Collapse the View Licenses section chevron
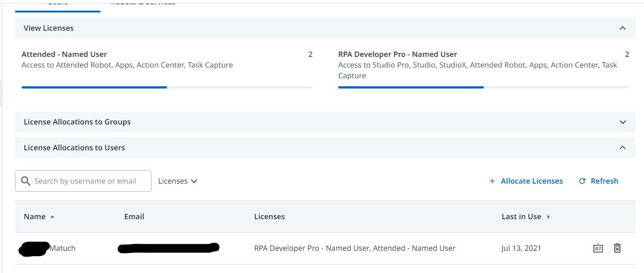The height and width of the screenshot is (273, 644). (623, 28)
